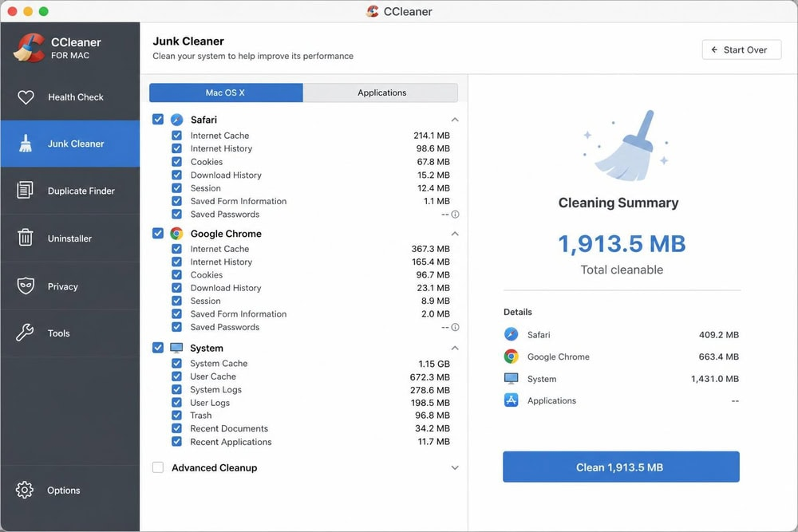Uncheck the Trash checkbox
The width and height of the screenshot is (798, 532).
pos(176,416)
